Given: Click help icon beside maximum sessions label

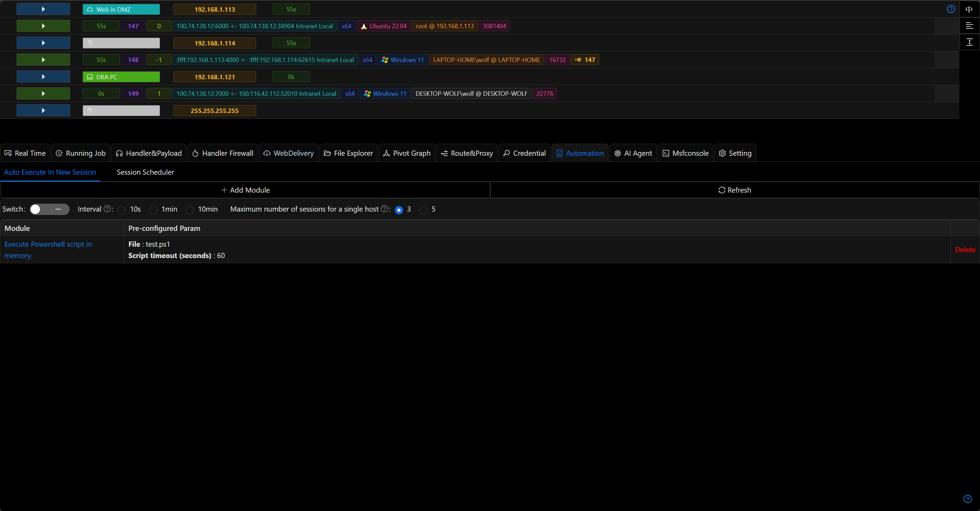Looking at the screenshot, I should (x=384, y=209).
